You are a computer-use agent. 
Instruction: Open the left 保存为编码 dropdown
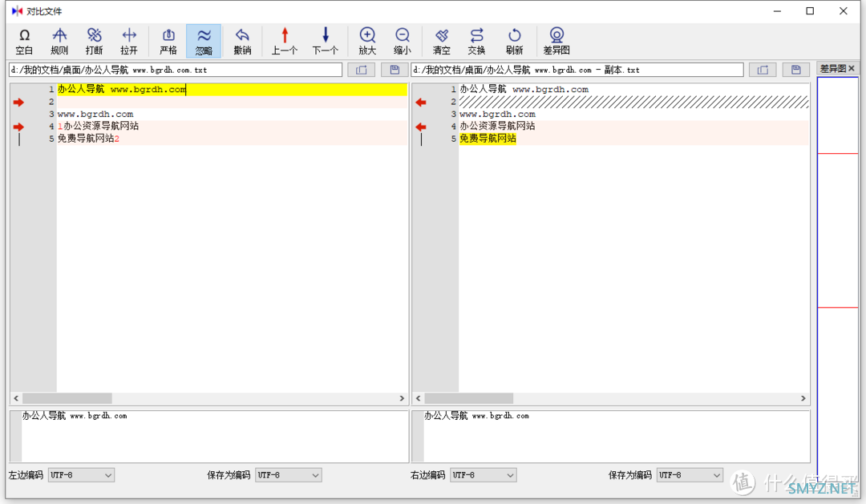(x=289, y=475)
